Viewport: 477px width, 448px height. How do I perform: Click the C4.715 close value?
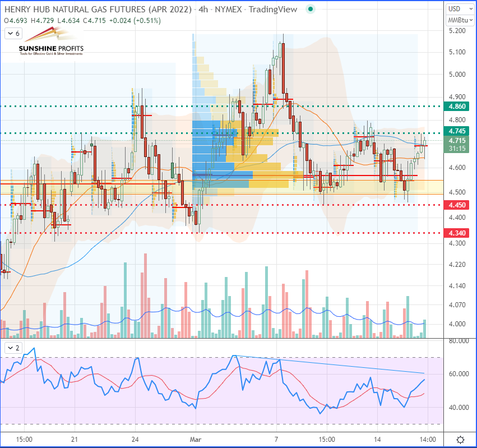[x=95, y=21]
